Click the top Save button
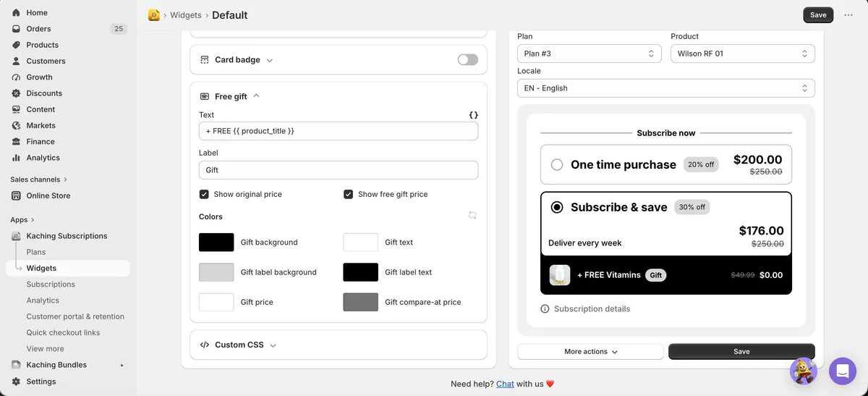Screen dimensions: 868x396 (818, 15)
